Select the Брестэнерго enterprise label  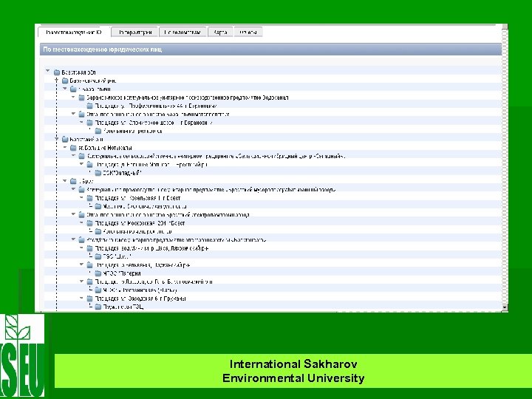(177, 240)
